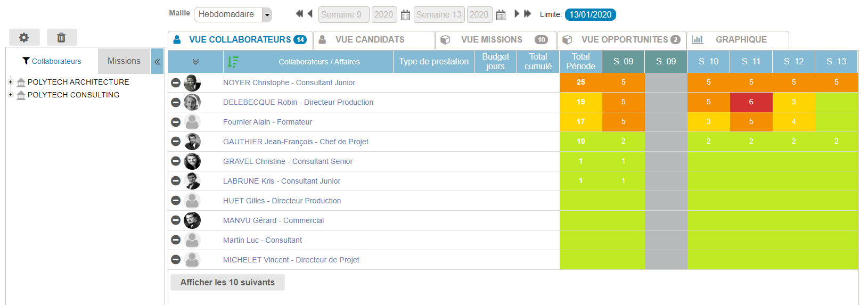Viewport: 868px width, 305px height.
Task: Click the trash delete icon
Action: (61, 37)
